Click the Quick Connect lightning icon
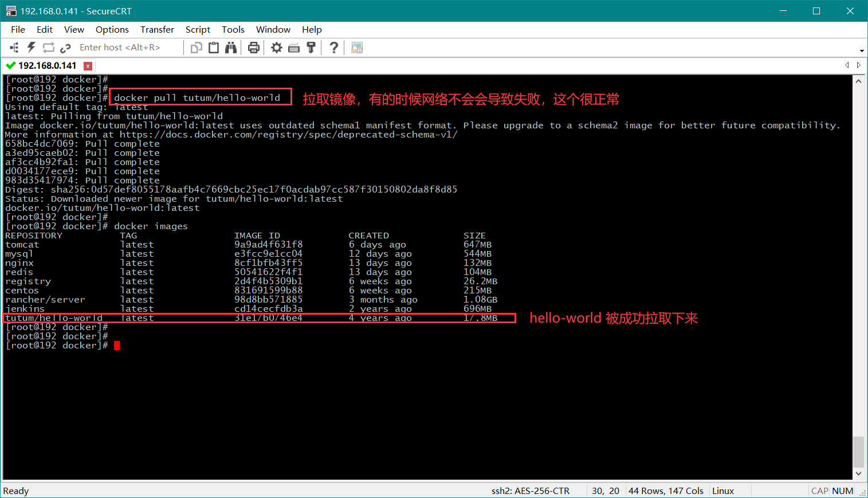 [x=31, y=48]
